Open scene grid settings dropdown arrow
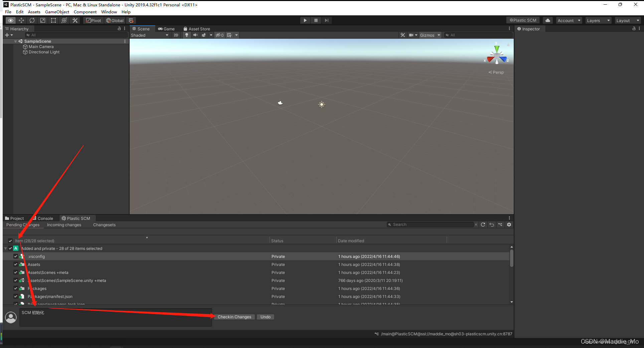644x348 pixels. point(236,35)
